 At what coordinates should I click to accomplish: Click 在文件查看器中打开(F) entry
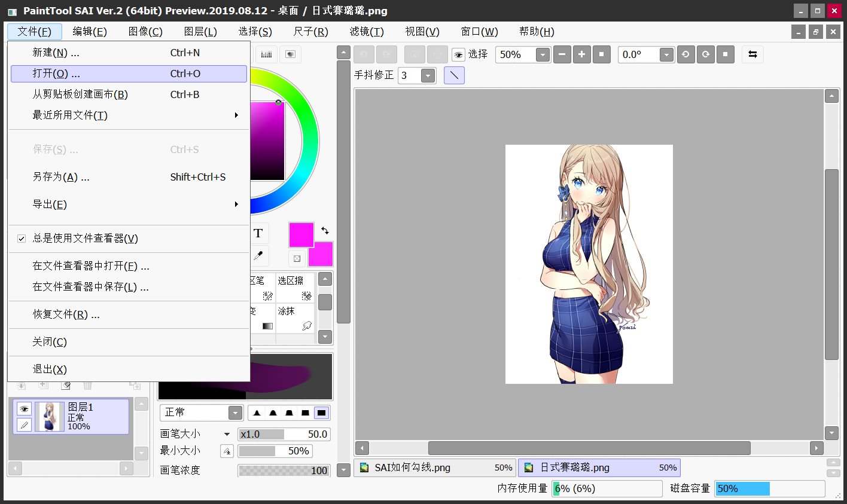point(129,266)
